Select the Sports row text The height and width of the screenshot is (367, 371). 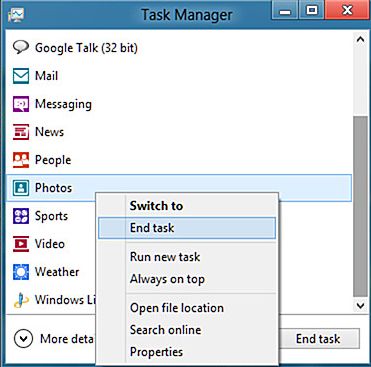coord(51,216)
